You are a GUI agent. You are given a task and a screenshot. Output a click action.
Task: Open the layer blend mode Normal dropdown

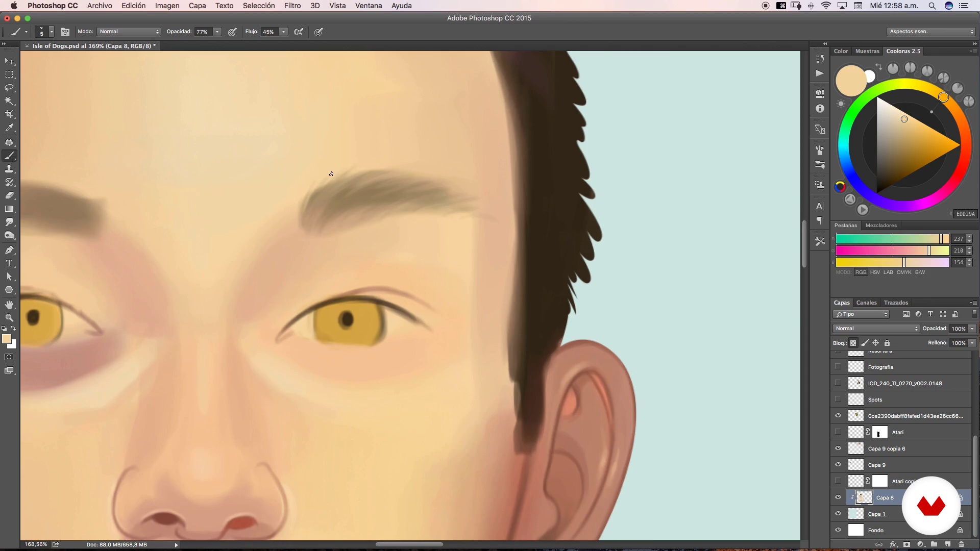point(876,329)
